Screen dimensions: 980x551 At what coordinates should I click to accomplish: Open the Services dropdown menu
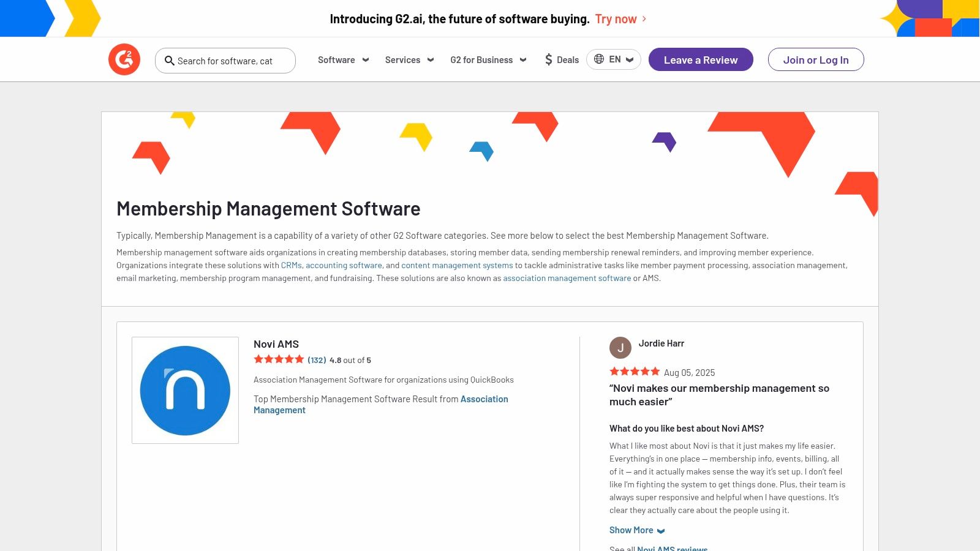(x=409, y=60)
